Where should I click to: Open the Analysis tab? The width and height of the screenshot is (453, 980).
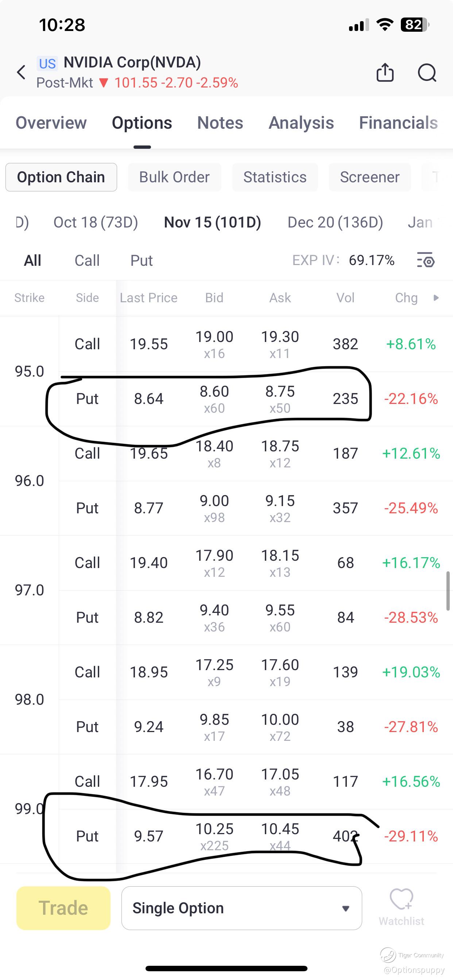(x=301, y=123)
